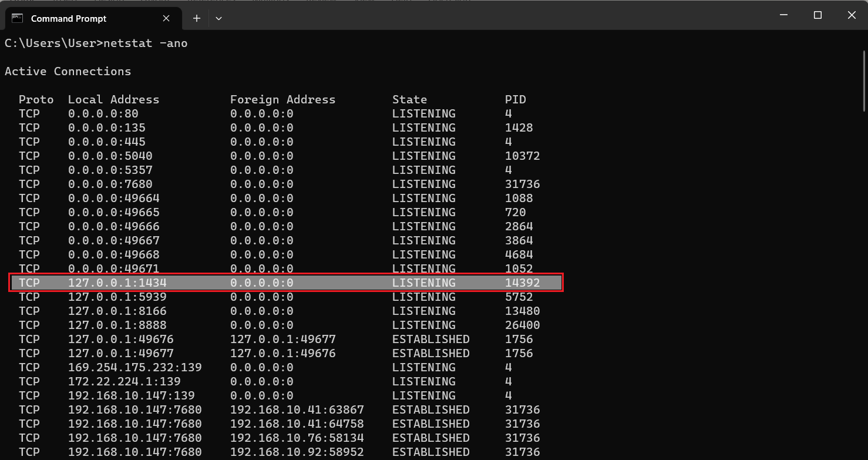Click the vertical scrollbar thumb
Viewport: 868px width, 460px height.
[864, 80]
